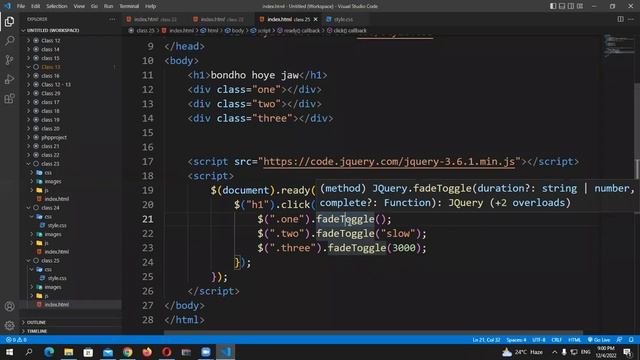Expand the class 14 folder
Screen dimensions: 640x360
(x=50, y=49)
